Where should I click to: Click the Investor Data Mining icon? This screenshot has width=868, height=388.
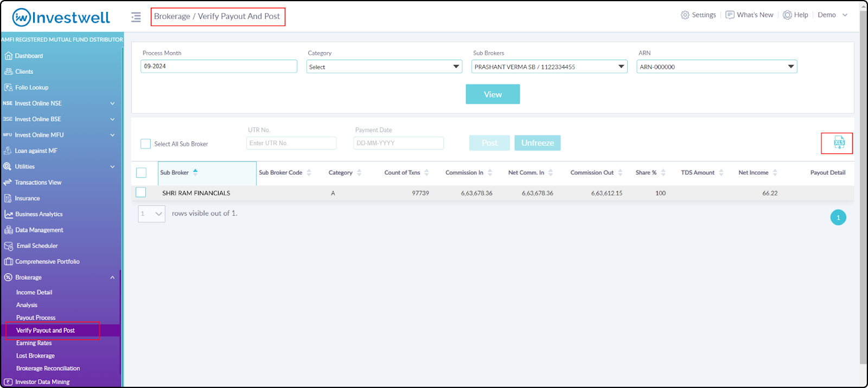coord(9,382)
